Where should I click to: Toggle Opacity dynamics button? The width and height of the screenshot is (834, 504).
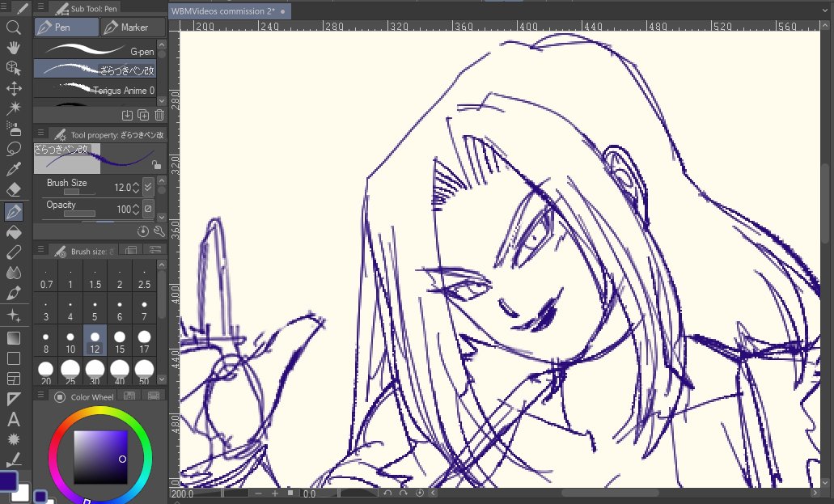148,209
